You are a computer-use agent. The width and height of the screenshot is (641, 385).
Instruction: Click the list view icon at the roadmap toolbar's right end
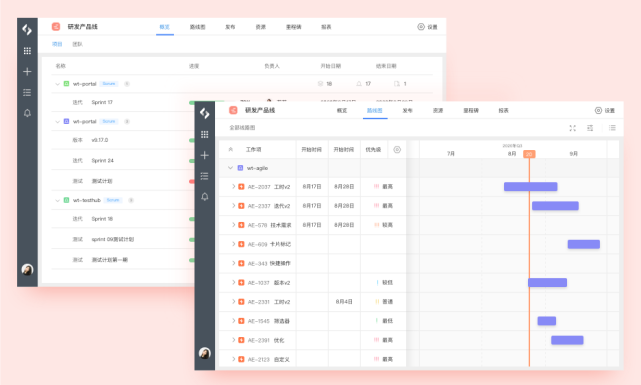612,128
